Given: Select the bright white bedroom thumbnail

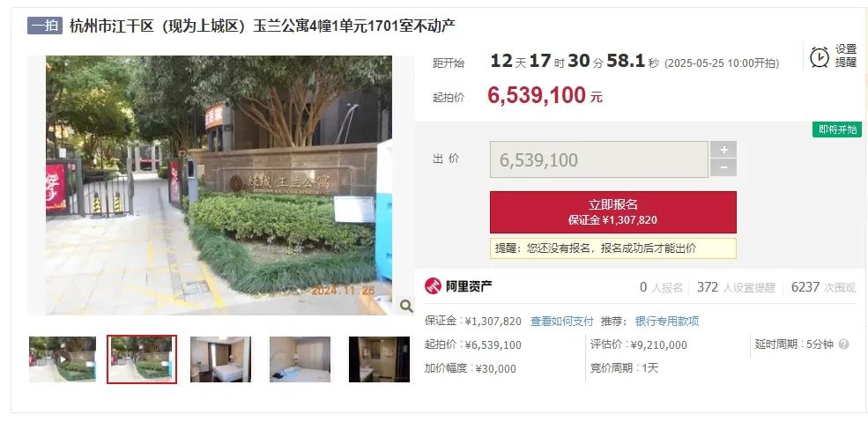Looking at the screenshot, I should pos(300,359).
